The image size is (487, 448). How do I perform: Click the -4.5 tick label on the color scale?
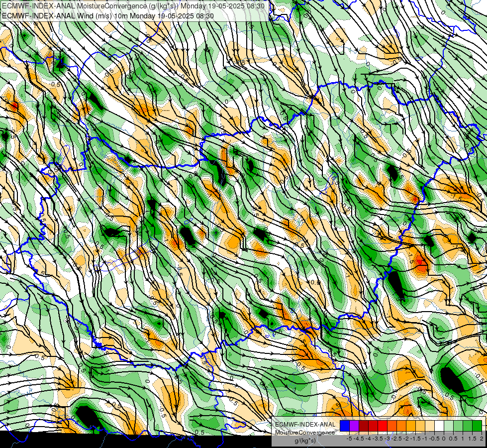359,439
